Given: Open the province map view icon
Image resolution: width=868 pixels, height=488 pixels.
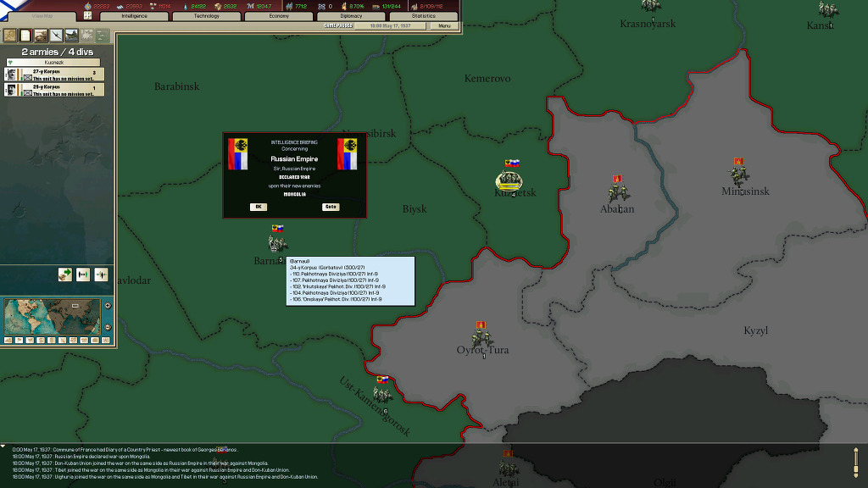Looking at the screenshot, I should (10, 36).
